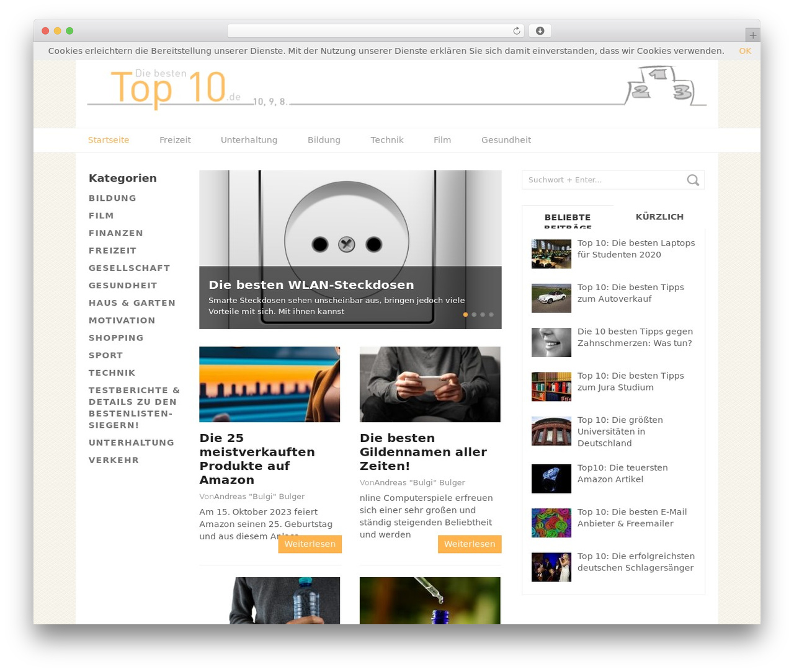Screen dimensions: 794x672
Task: Click the Laptops für Studenten thumbnail
Action: (551, 254)
